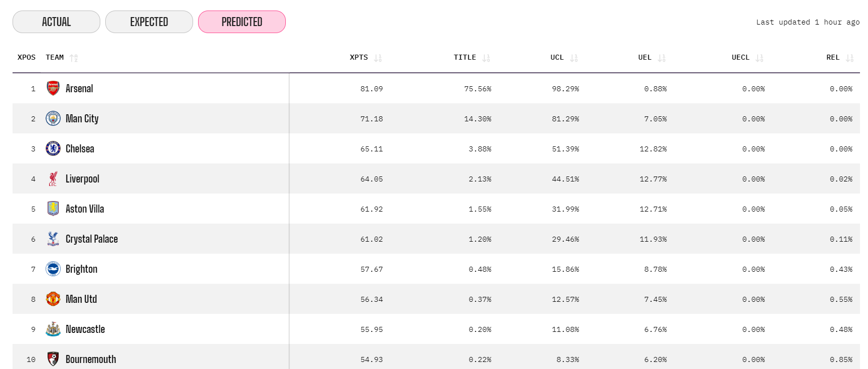Click the Man Utd club crest
868x369 pixels.
coord(53,299)
